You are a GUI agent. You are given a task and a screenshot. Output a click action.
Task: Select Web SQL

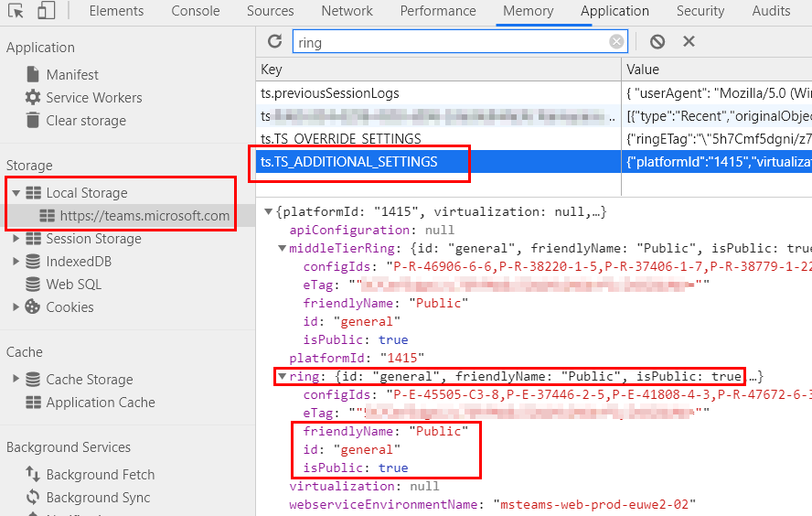[x=73, y=285]
